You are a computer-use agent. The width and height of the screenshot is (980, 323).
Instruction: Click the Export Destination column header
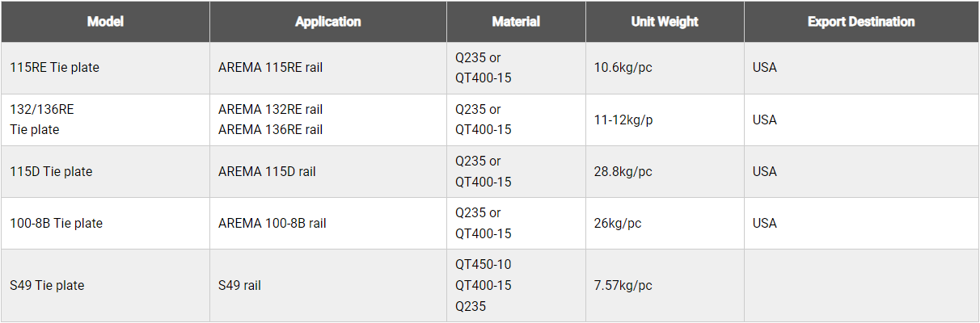861,22
